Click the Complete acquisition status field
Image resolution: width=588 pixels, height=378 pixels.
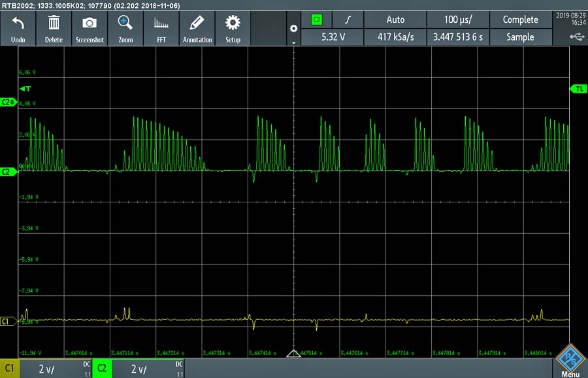point(521,20)
